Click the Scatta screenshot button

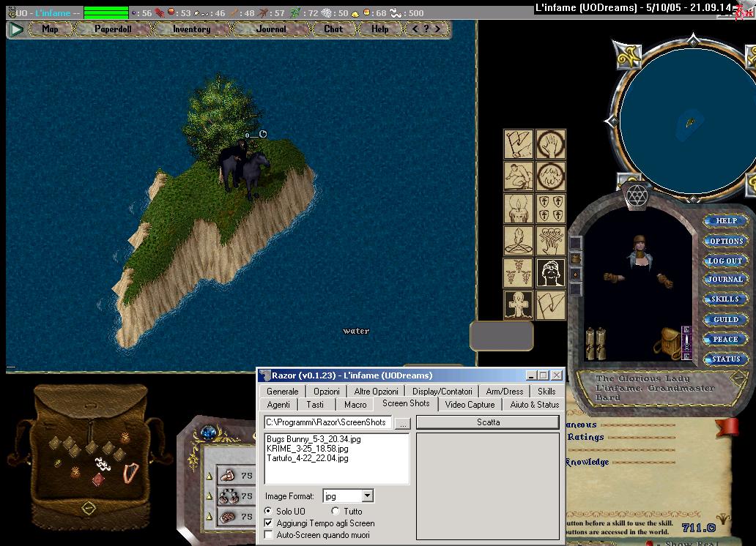click(x=488, y=422)
